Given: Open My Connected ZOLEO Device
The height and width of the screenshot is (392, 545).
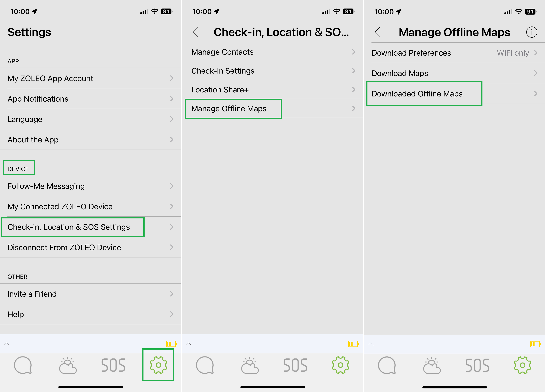Looking at the screenshot, I should [91, 207].
